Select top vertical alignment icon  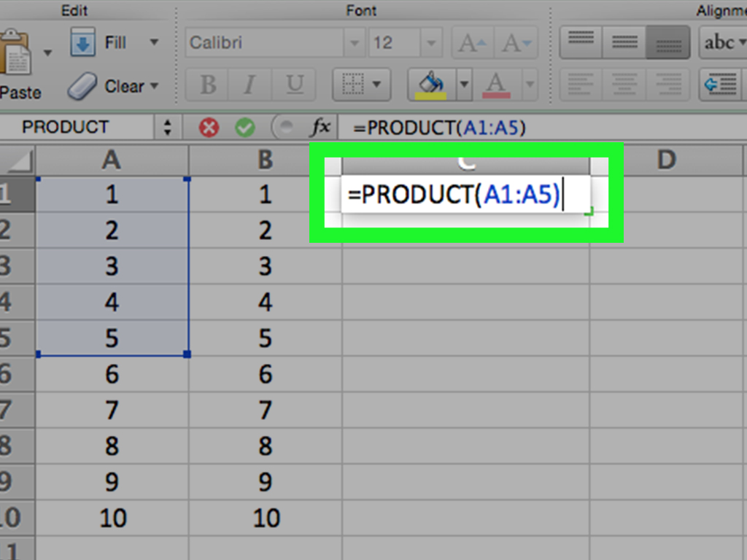click(x=581, y=42)
